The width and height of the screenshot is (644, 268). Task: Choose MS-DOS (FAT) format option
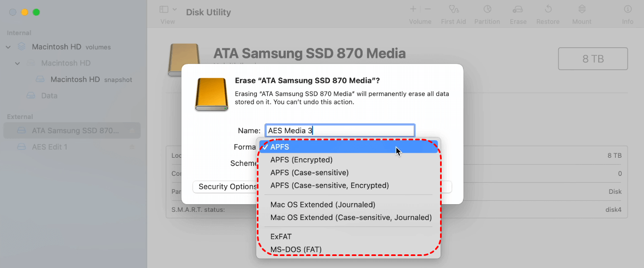point(296,249)
